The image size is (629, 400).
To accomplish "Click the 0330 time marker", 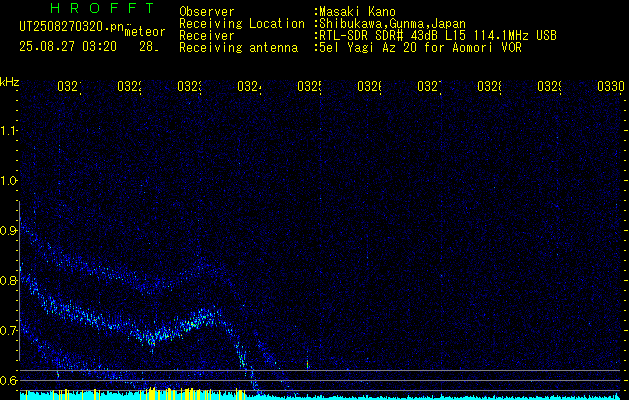I will point(611,86).
